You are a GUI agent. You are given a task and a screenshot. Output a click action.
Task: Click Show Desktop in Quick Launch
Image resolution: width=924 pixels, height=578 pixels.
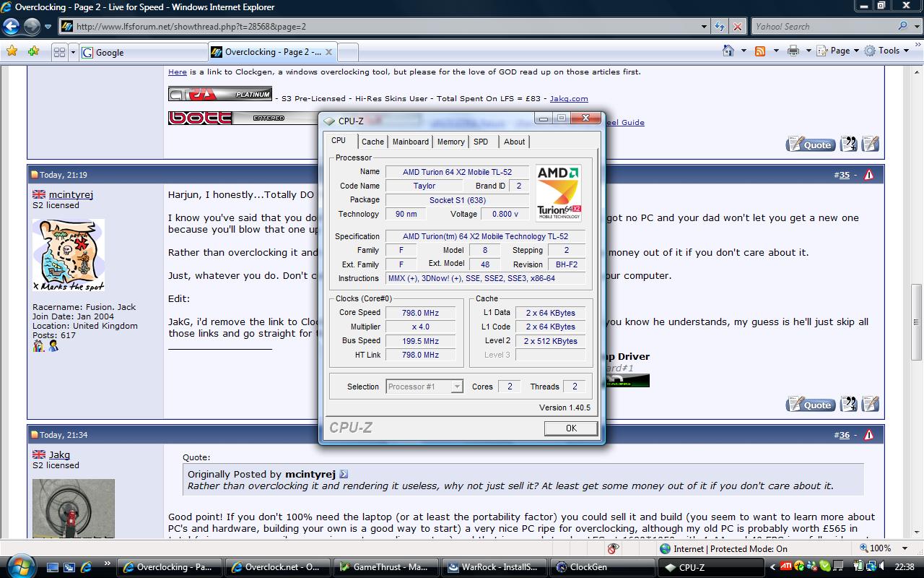coord(53,567)
